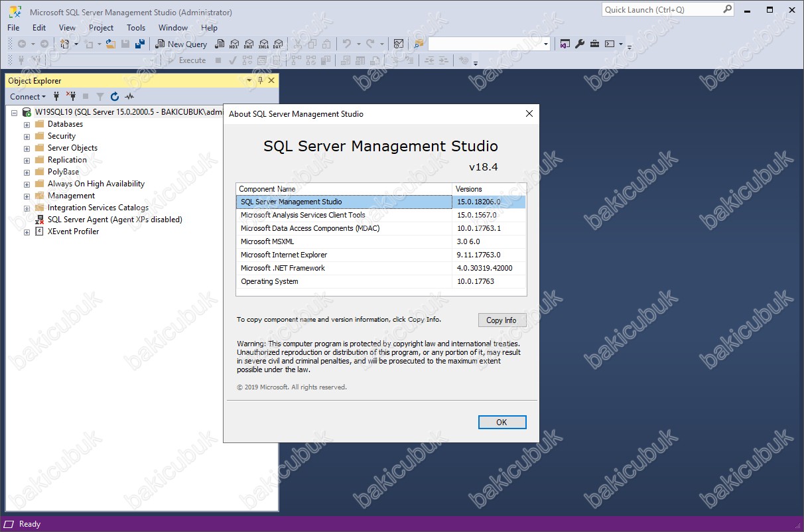The width and height of the screenshot is (804, 532).
Task: Open the Command Window icon
Action: 610,44
